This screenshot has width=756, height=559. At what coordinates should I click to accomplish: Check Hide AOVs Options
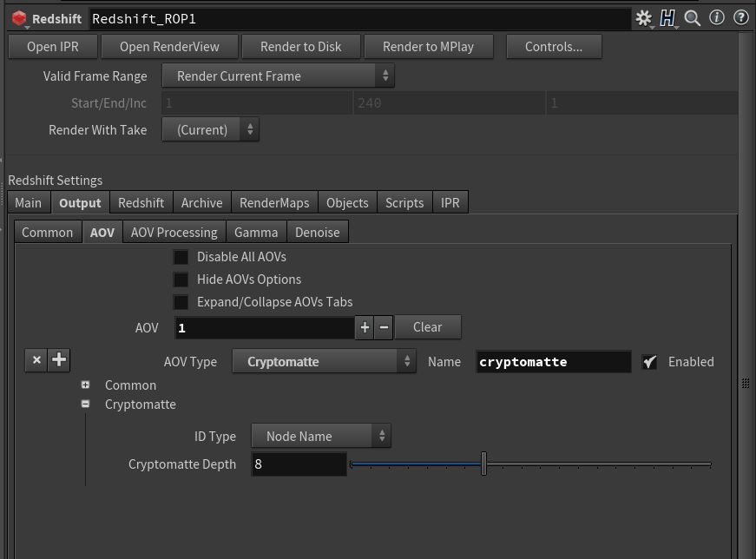[x=181, y=279]
